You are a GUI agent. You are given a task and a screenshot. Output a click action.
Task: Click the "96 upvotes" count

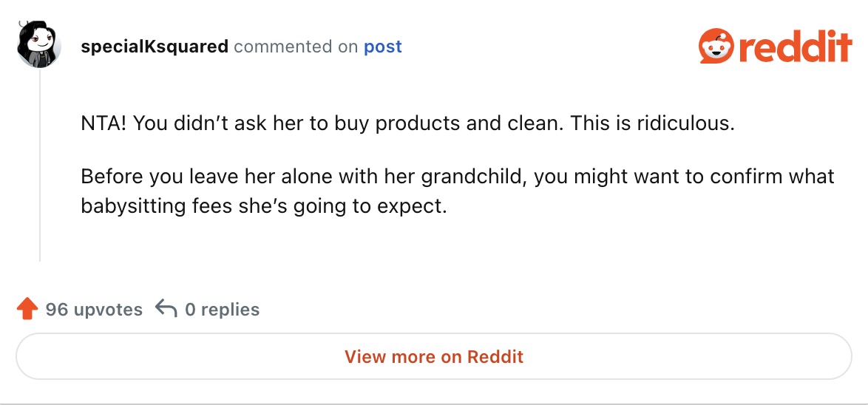pyautogui.click(x=94, y=310)
